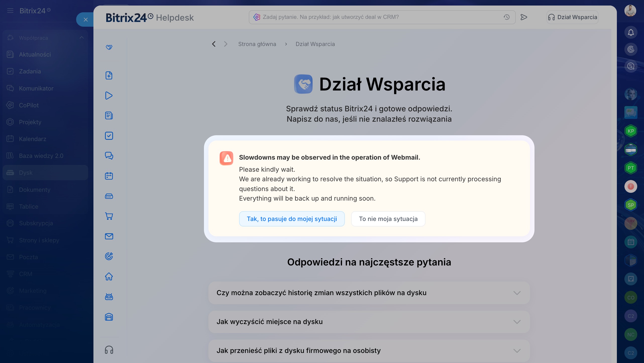Click the shopping cart icon in Helpdesk sidebar
The image size is (644, 363).
[109, 216]
